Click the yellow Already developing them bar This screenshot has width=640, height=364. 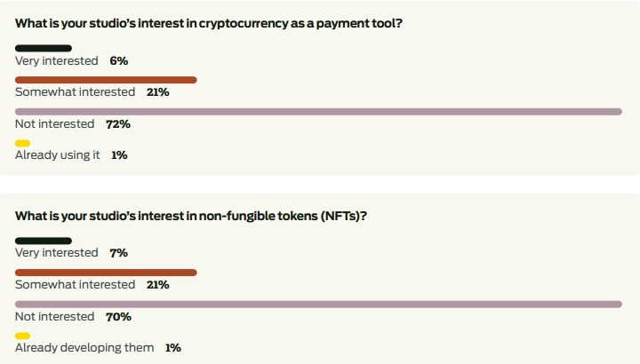pyautogui.click(x=23, y=336)
